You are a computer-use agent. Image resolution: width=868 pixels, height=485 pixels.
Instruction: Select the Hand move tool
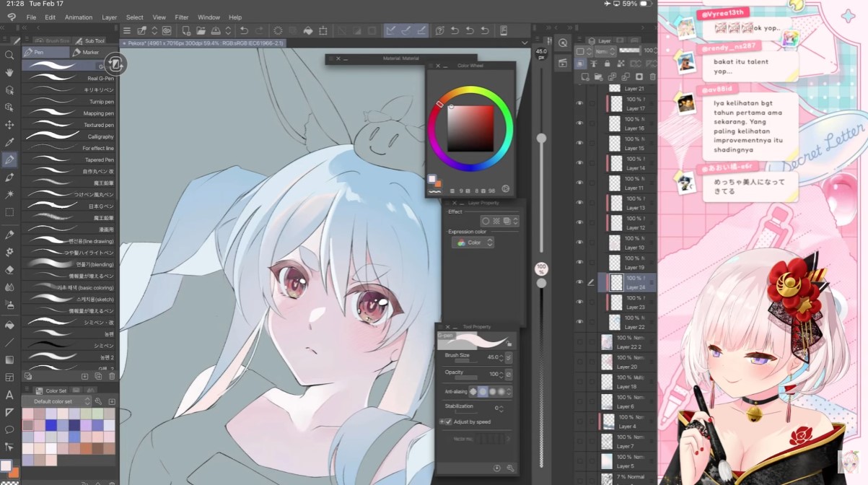[9, 72]
